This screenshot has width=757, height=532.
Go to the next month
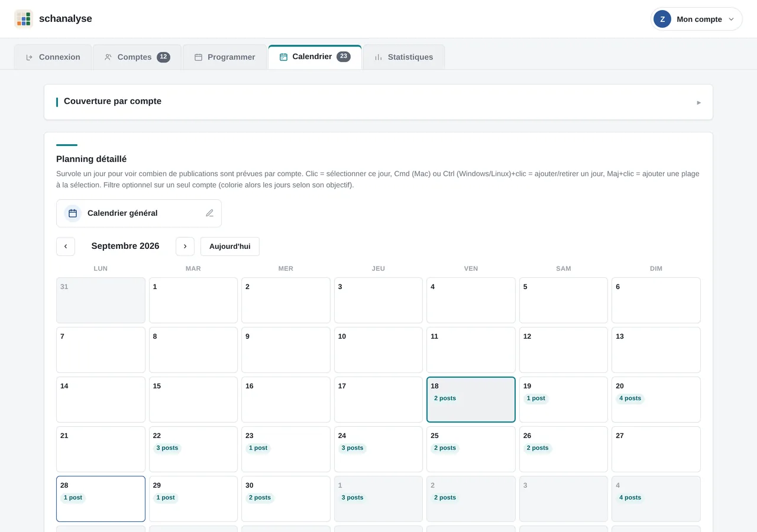(x=185, y=246)
